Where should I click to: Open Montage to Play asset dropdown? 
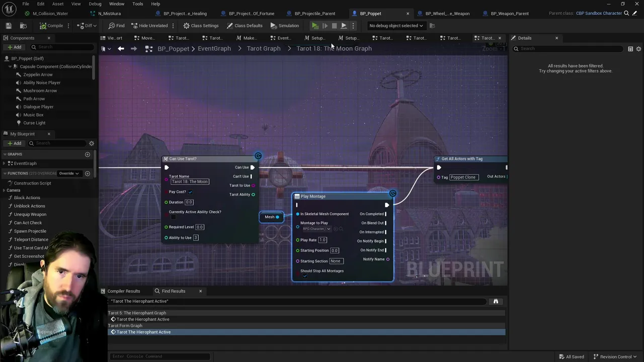(317, 229)
